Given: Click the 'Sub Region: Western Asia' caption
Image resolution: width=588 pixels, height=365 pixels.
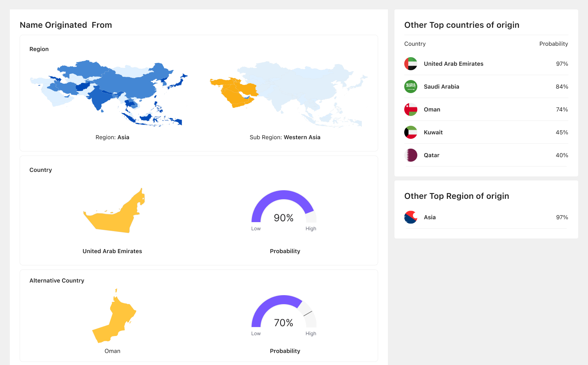Looking at the screenshot, I should coord(285,137).
